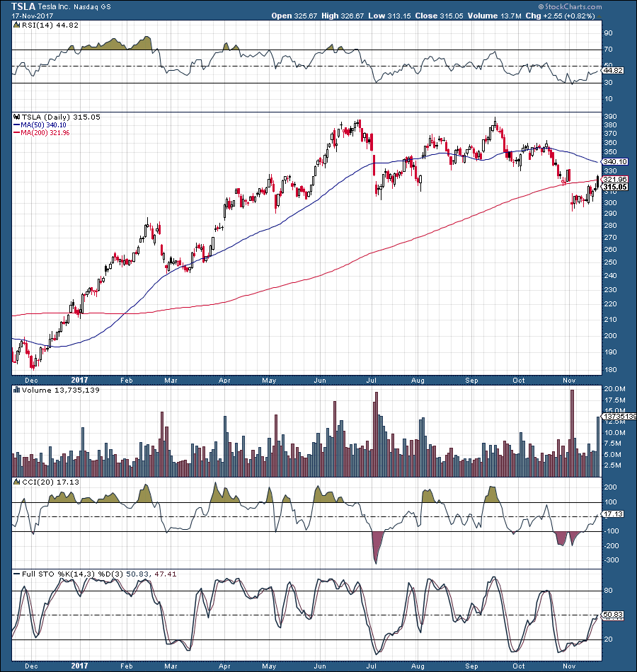Viewport: 637px width, 672px height.
Task: Click the 17.13 CCI value tag on axis
Action: 613,514
